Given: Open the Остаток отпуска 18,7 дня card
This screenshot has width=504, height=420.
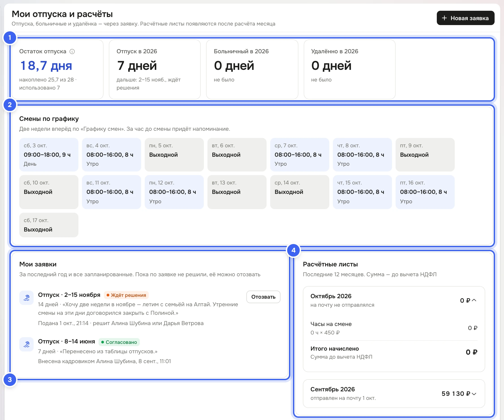Looking at the screenshot, I should coord(58,70).
